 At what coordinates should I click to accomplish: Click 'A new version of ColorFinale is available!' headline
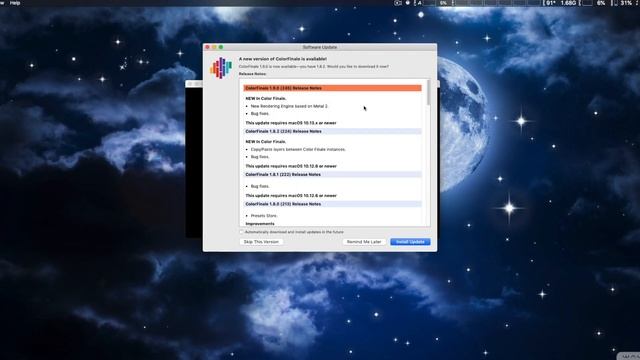[x=282, y=59]
